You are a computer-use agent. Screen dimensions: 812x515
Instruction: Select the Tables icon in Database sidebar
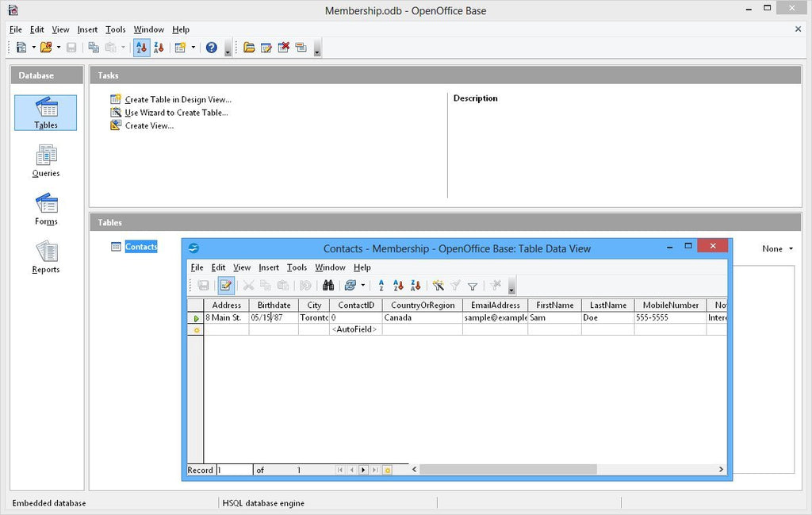pyautogui.click(x=44, y=113)
